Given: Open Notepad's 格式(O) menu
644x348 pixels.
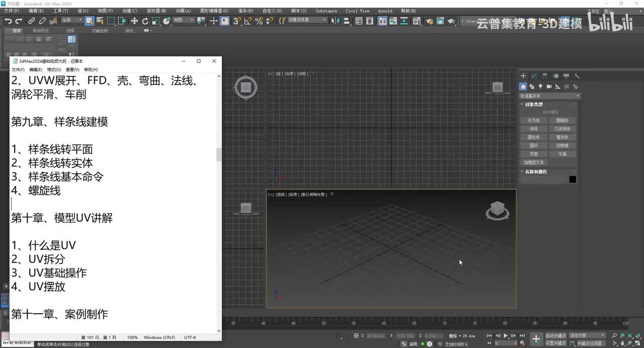Looking at the screenshot, I should tap(54, 69).
